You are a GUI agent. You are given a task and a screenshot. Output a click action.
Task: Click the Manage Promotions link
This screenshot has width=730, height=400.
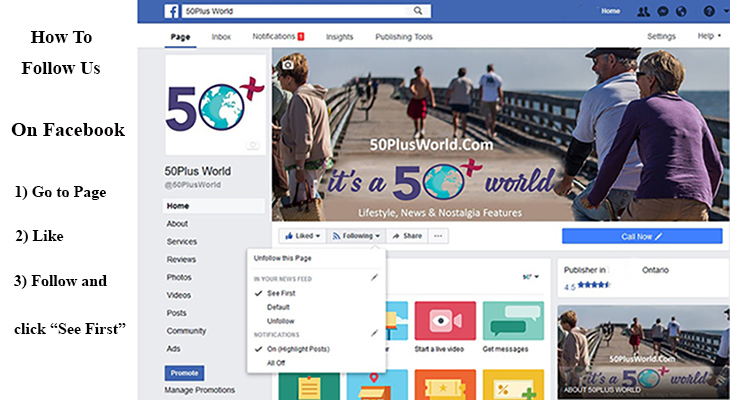coord(200,390)
